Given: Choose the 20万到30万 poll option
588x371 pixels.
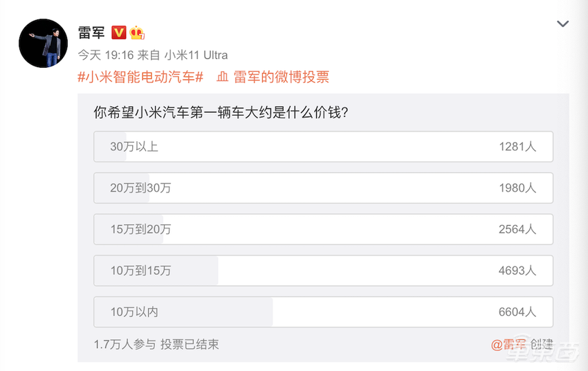Looking at the screenshot, I should click(x=323, y=188).
